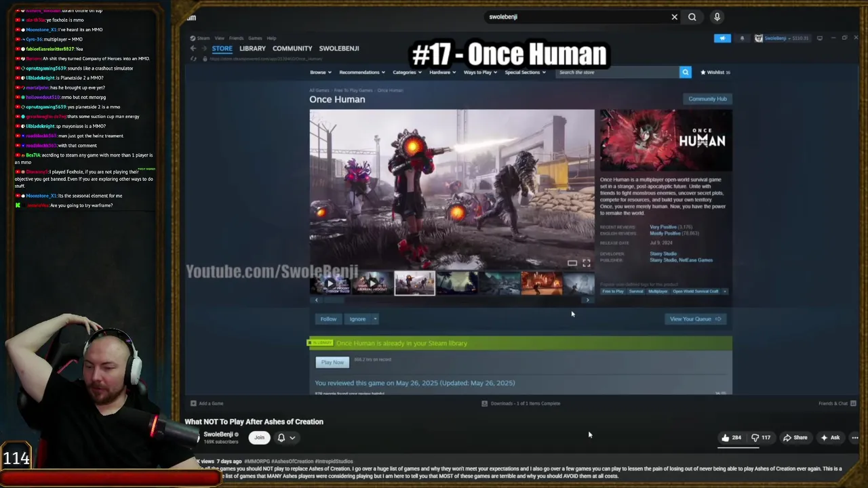Click the Ignore button
The width and height of the screenshot is (868, 488).
coord(357,319)
